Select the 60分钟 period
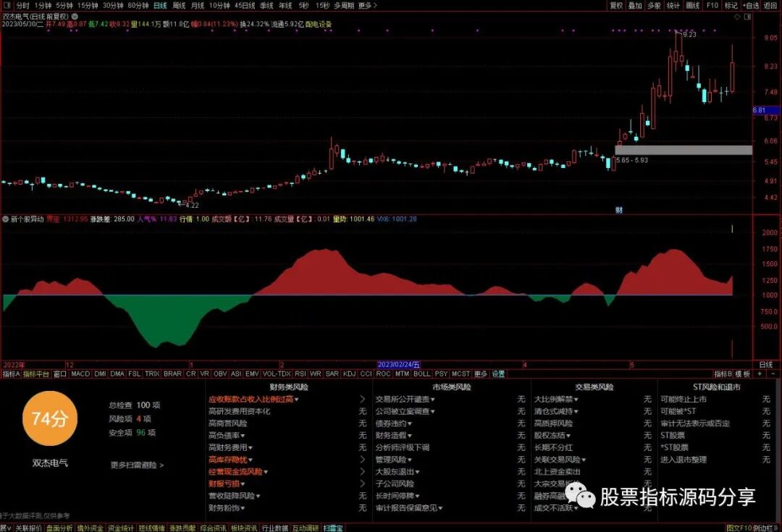Viewport: 782px width, 532px height. click(x=138, y=6)
